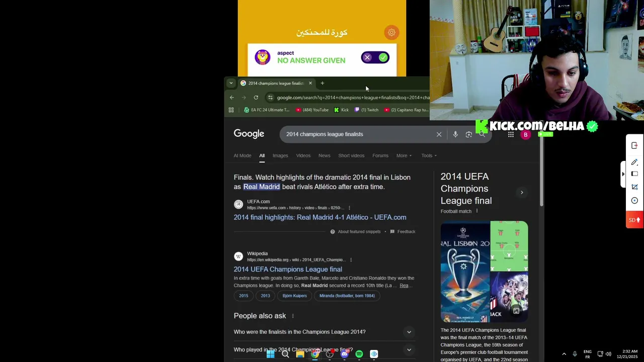Click the exit icon in side toolbar

pos(634,145)
